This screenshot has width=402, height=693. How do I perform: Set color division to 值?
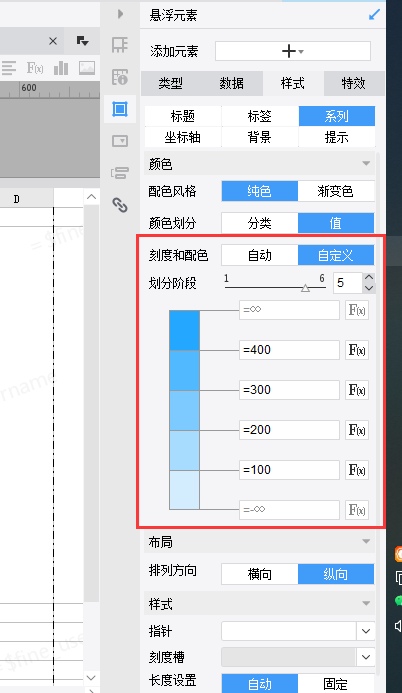[x=336, y=223]
